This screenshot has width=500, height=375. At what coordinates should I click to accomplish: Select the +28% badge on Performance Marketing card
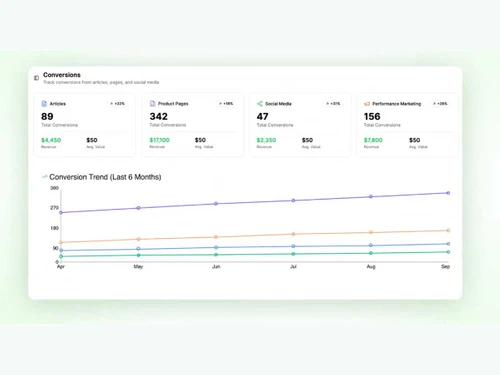click(x=440, y=104)
